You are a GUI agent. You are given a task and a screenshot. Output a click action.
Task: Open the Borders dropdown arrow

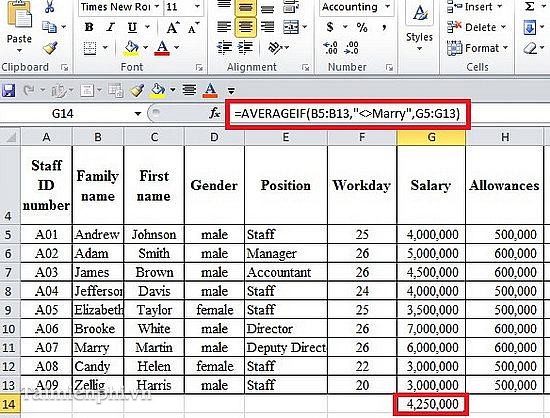click(105, 48)
